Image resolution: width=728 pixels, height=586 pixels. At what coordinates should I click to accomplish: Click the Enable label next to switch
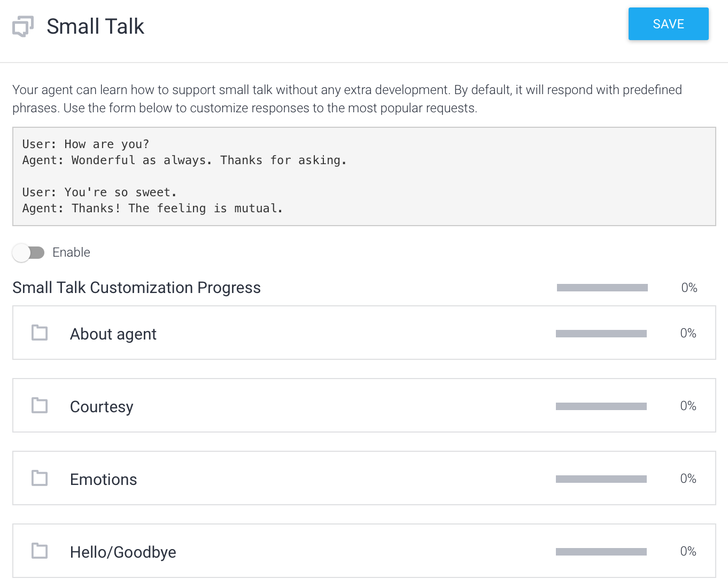click(x=71, y=252)
